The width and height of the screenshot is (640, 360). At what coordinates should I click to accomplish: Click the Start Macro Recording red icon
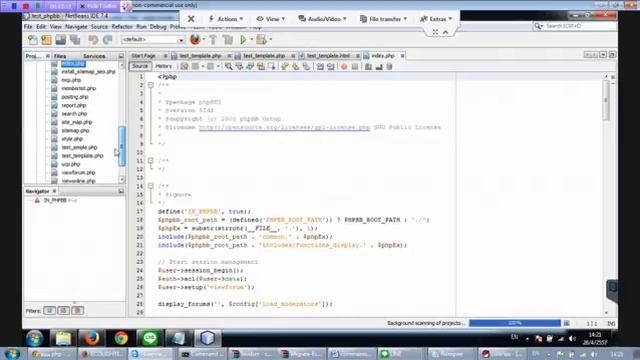(344, 67)
